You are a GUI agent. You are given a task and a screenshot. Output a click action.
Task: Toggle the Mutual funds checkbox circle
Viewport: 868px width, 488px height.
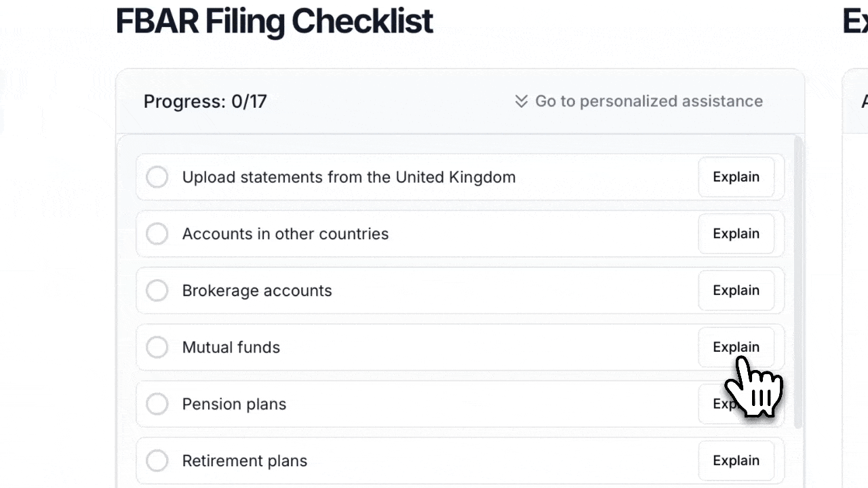point(157,348)
